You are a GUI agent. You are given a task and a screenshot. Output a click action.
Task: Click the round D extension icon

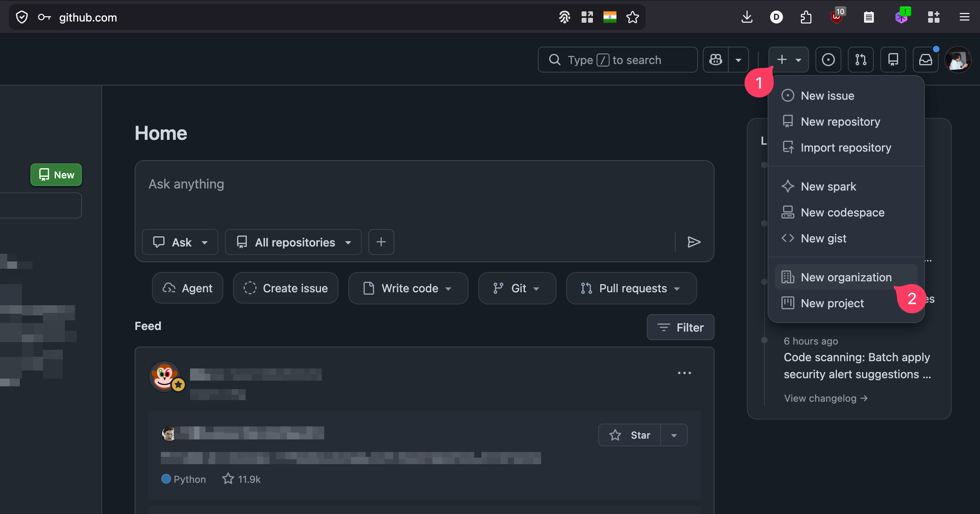[776, 17]
